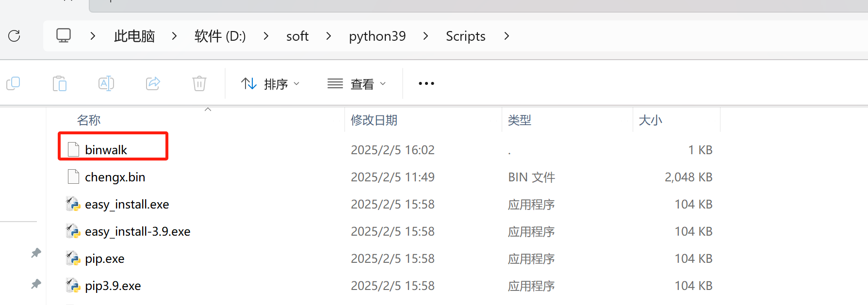868x305 pixels.
Task: Click the refresh icon
Action: tap(14, 36)
